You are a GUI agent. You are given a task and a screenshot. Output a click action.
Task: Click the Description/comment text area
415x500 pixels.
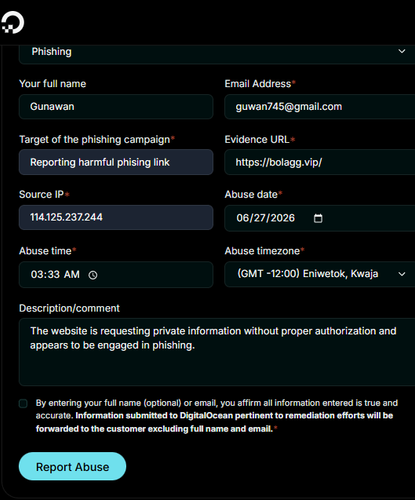217,352
